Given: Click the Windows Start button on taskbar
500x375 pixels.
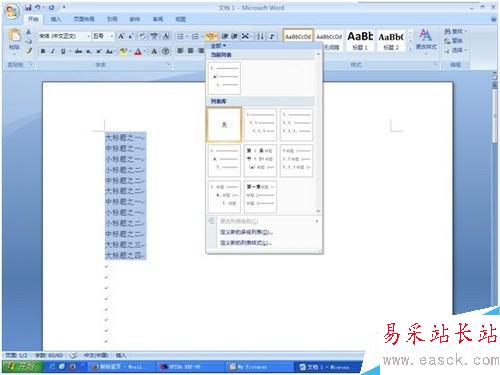Looking at the screenshot, I should point(22,367).
